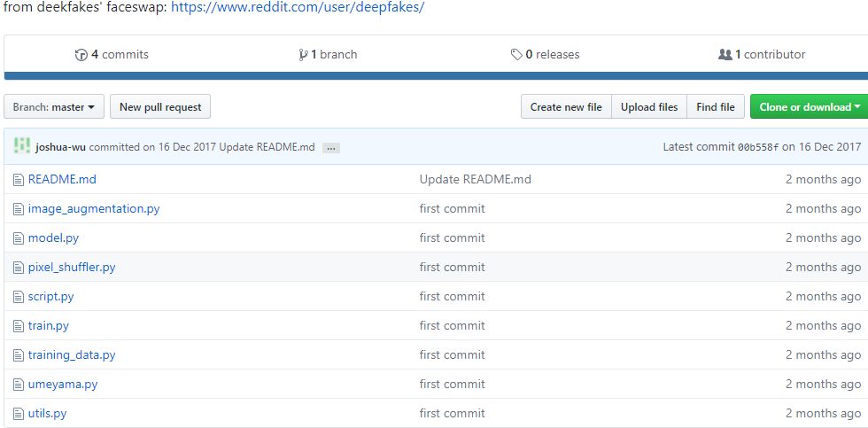Open the latest commit hash 00b558f
The height and width of the screenshot is (428, 868).
point(758,147)
